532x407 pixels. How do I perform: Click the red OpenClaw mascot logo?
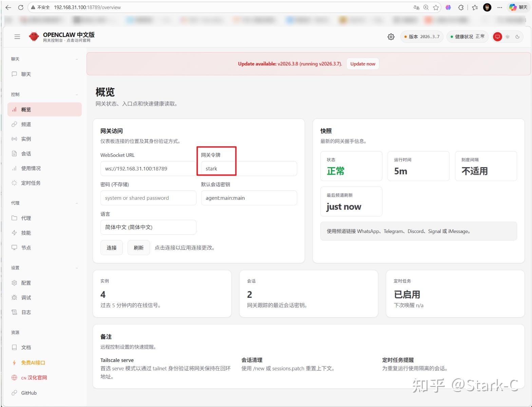[x=34, y=36]
